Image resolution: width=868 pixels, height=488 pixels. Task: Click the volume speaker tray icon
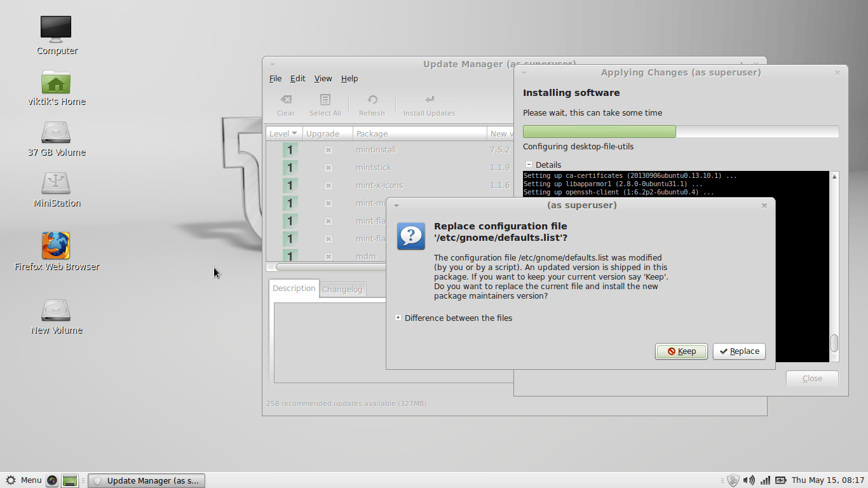click(749, 480)
